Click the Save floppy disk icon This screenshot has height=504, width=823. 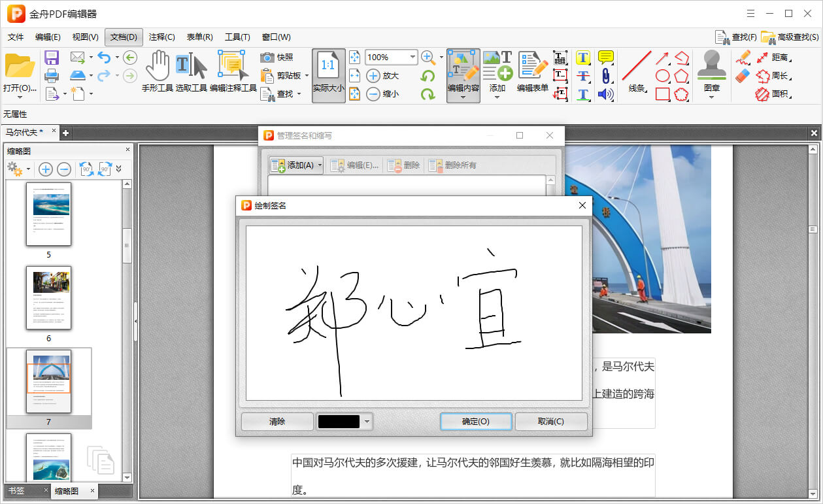click(52, 58)
